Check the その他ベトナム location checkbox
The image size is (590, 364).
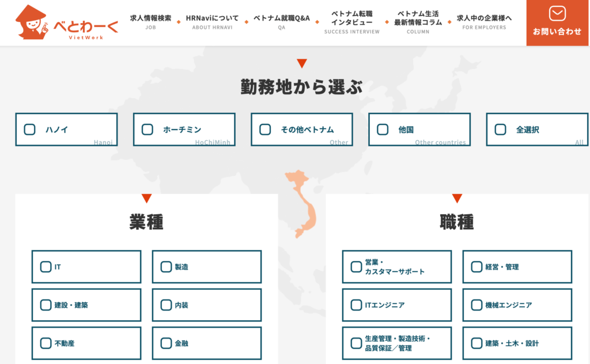tap(265, 130)
